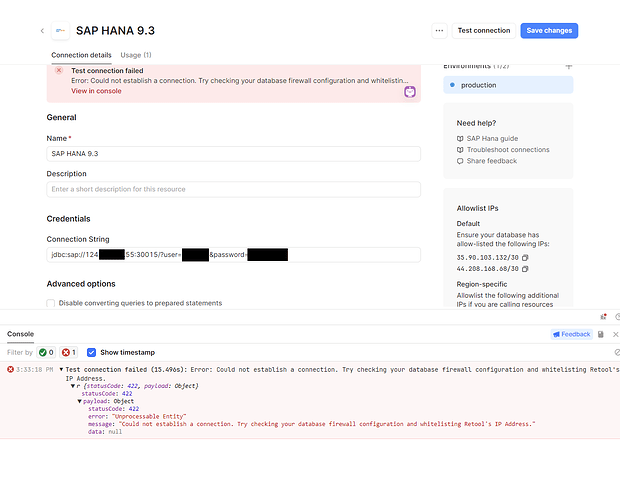Click the Allowlist IPs heading

[477, 208]
